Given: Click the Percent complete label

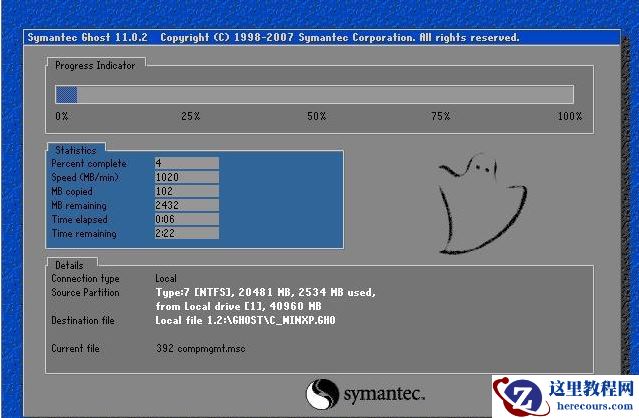Looking at the screenshot, I should pos(89,163).
